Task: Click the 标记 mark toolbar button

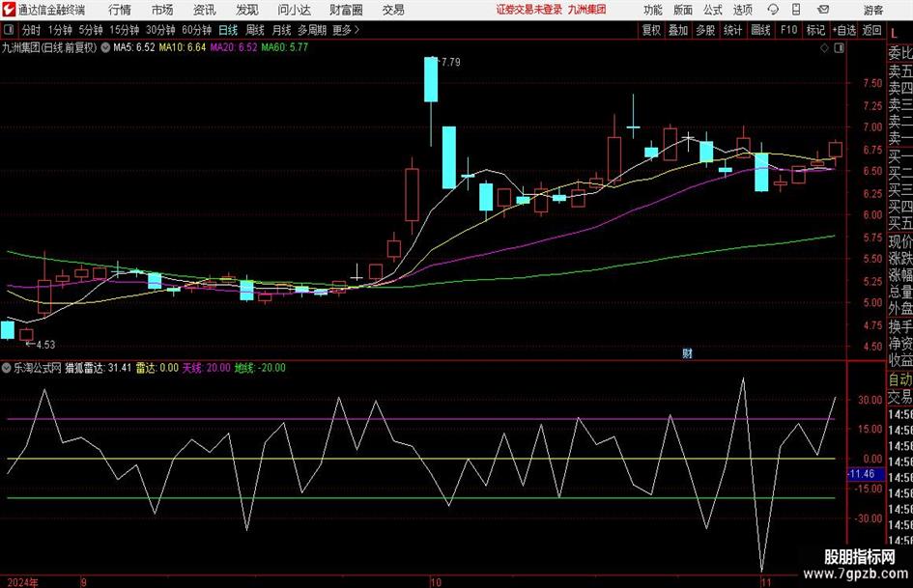Action: tap(815, 30)
